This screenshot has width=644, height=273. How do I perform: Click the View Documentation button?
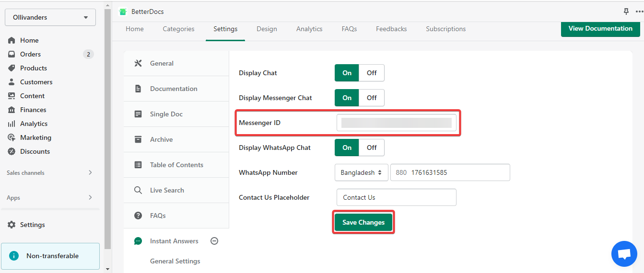click(600, 29)
